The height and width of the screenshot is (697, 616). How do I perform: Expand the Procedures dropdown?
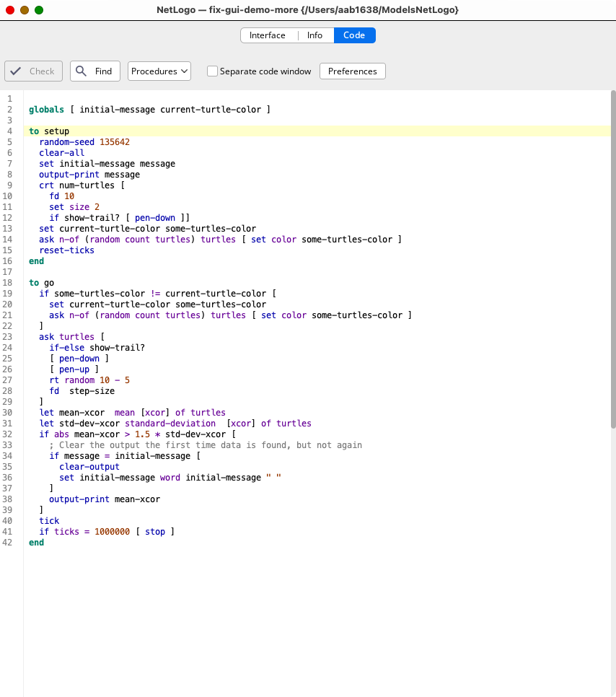point(159,71)
